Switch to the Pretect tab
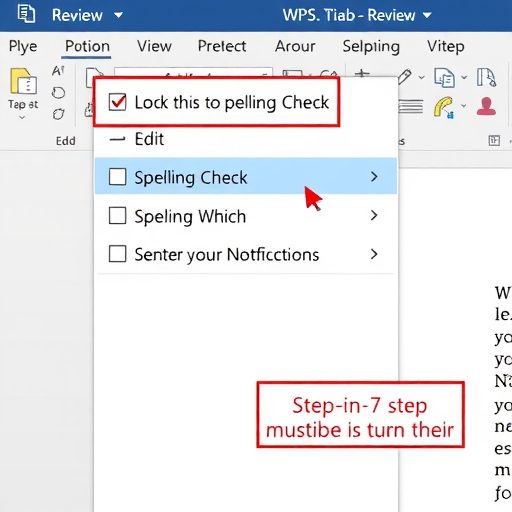 222,46
